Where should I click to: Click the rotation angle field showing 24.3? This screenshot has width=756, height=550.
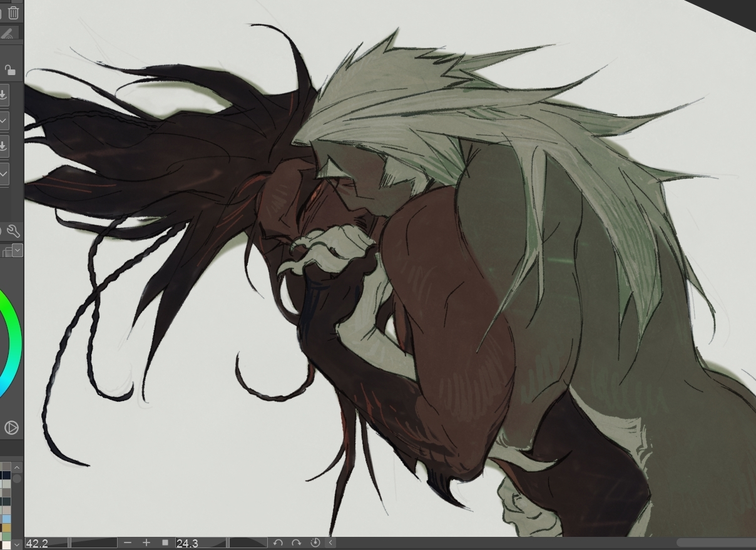coord(199,542)
